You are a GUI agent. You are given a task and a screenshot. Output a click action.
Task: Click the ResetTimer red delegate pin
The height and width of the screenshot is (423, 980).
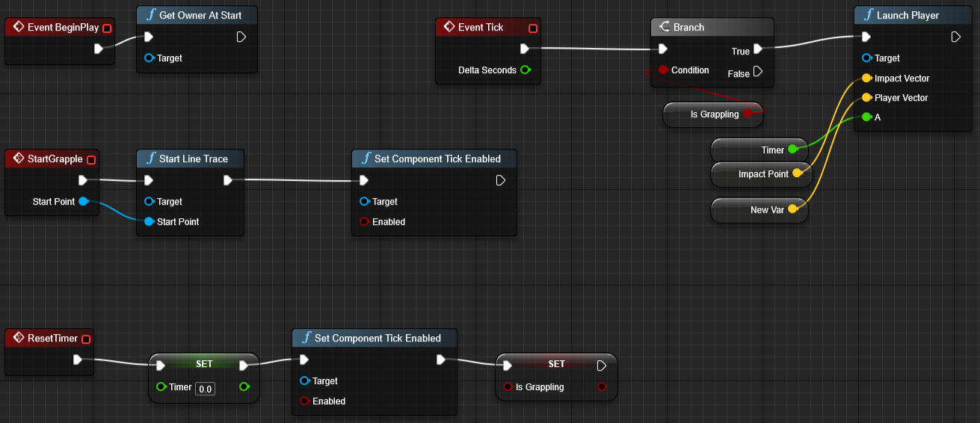click(x=85, y=339)
